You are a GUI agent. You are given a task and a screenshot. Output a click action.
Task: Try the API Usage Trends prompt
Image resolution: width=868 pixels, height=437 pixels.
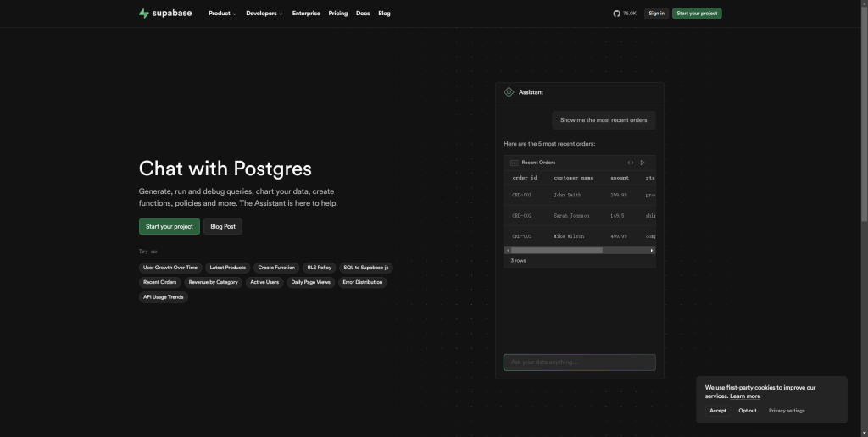pos(164,297)
